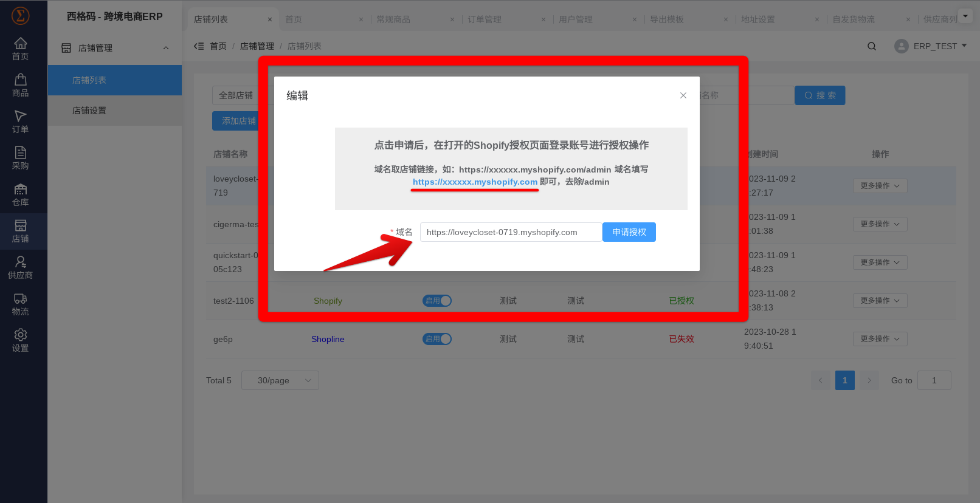
Task: Close the 编辑 dialog with X
Action: (x=683, y=95)
